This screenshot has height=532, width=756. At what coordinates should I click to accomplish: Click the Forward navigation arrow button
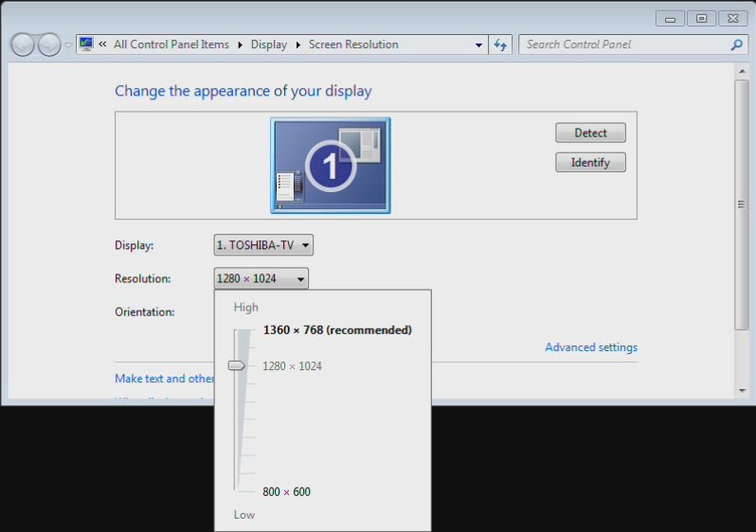pos(49,44)
